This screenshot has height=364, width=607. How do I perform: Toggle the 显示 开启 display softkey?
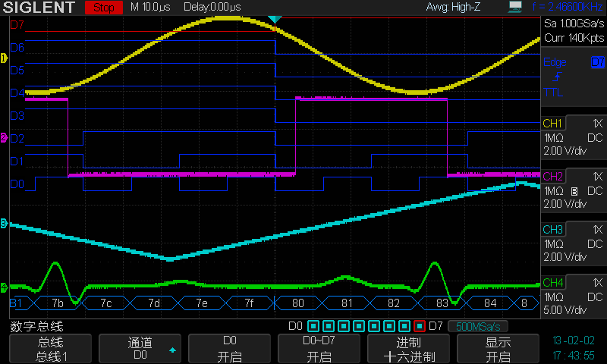[x=497, y=349]
